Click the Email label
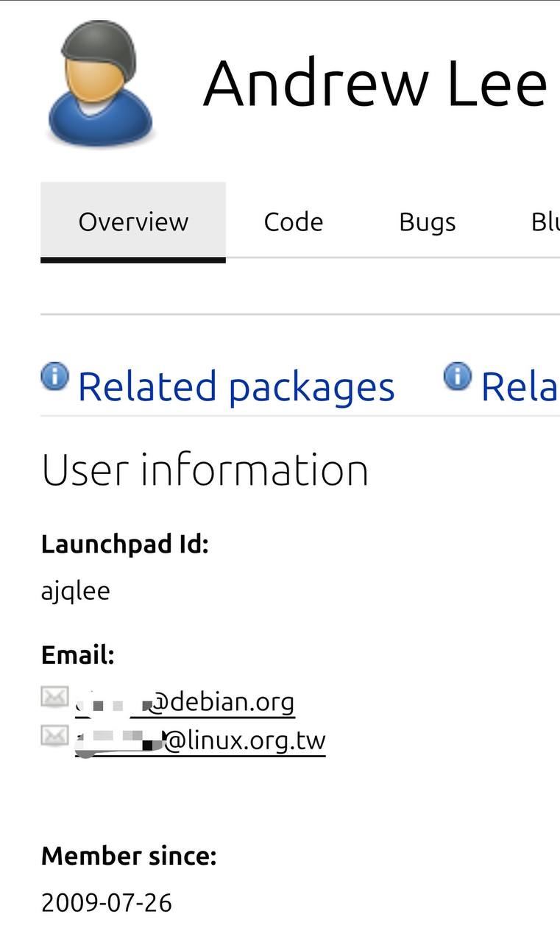 (x=78, y=655)
